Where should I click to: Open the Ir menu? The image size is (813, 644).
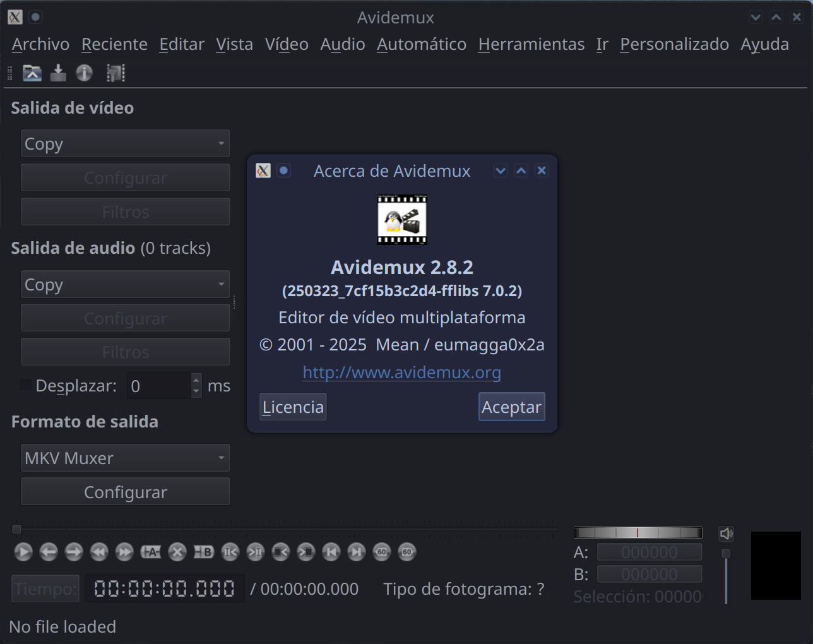602,44
